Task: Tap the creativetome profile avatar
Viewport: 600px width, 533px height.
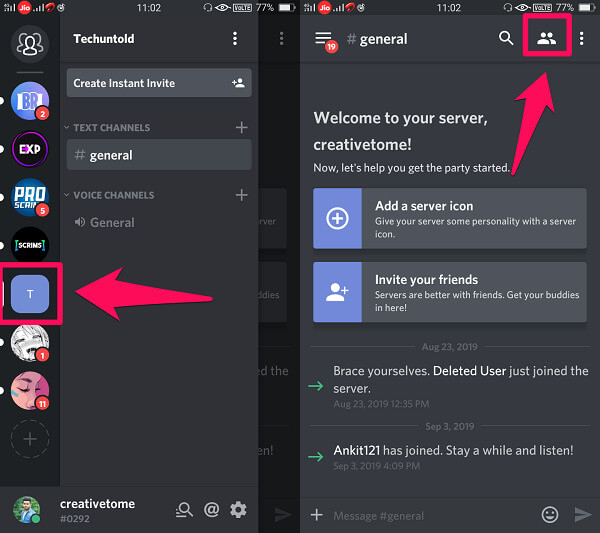Action: coord(26,510)
